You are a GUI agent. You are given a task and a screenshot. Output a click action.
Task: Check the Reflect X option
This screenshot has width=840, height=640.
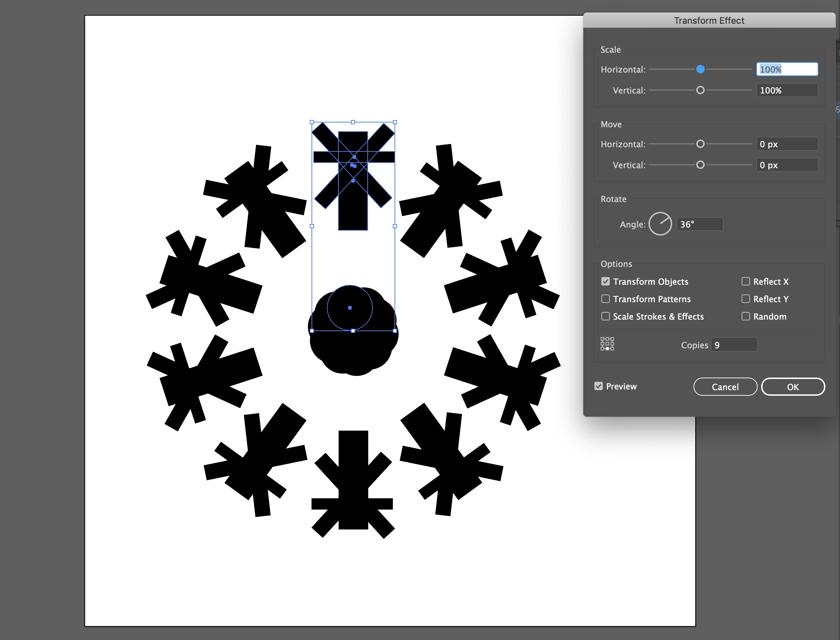(745, 282)
